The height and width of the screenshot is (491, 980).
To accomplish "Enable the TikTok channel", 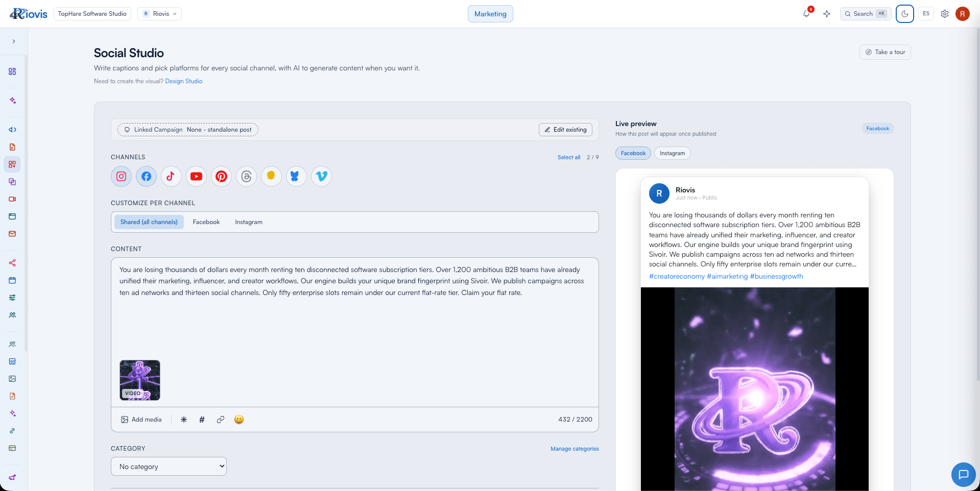I will click(x=171, y=177).
